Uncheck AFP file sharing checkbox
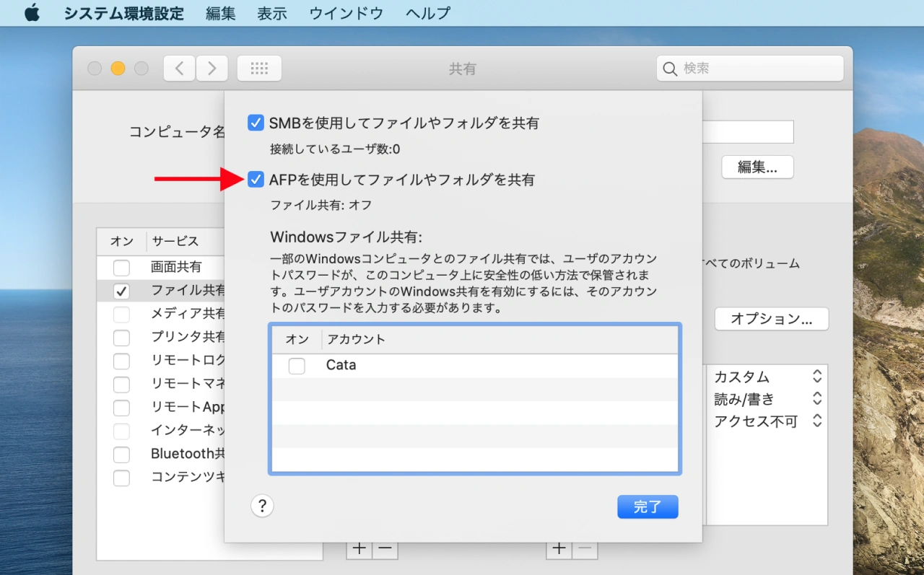Viewport: 924px width, 575px height. (256, 180)
